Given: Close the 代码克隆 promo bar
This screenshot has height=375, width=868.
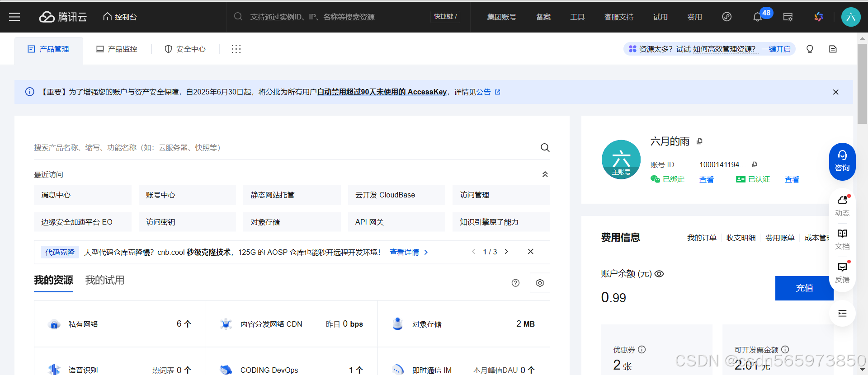Looking at the screenshot, I should (531, 252).
